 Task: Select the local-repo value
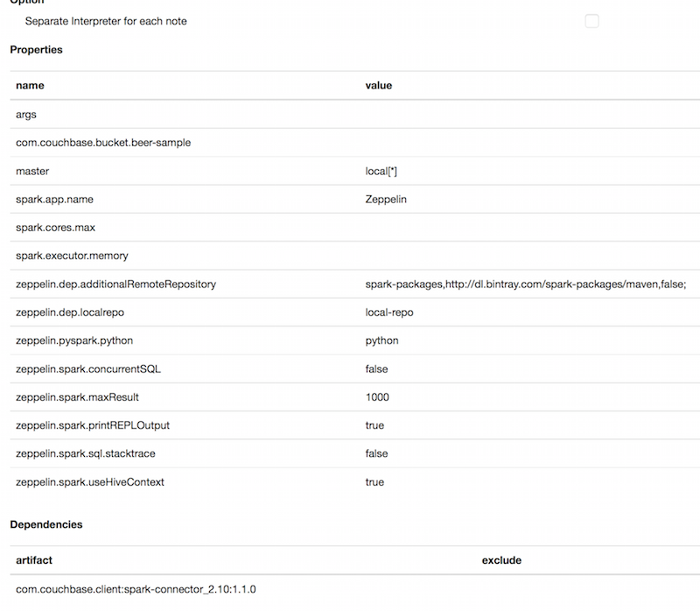point(389,313)
